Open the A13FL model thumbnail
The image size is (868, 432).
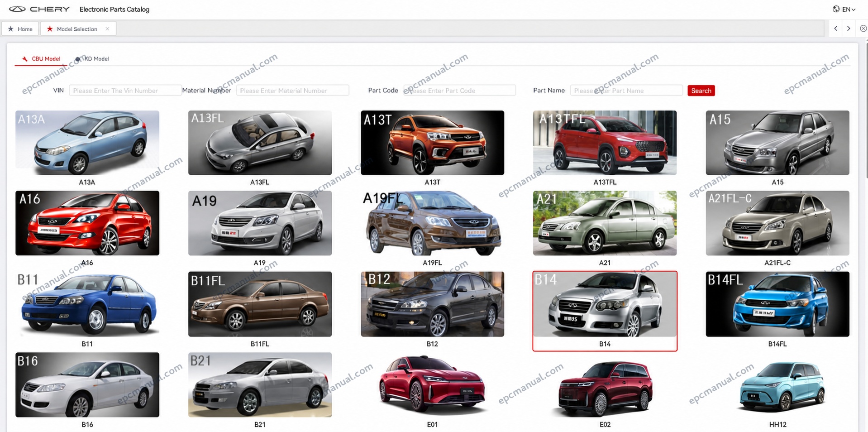point(260,143)
